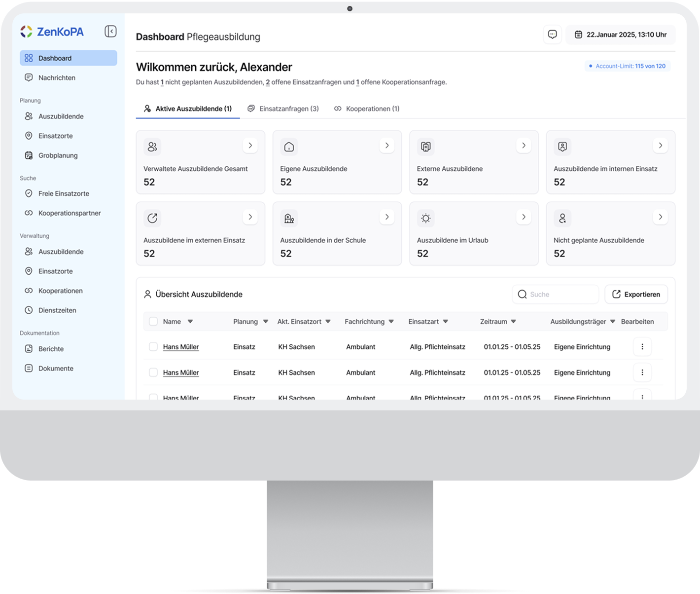700x594 pixels.
Task: Check the second Hans Müller row checkbox
Action: [x=153, y=372]
